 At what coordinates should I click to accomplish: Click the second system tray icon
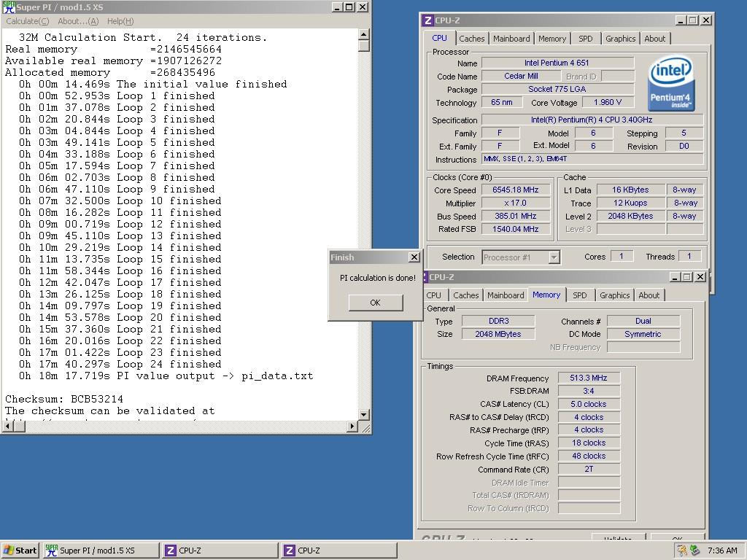click(x=694, y=551)
